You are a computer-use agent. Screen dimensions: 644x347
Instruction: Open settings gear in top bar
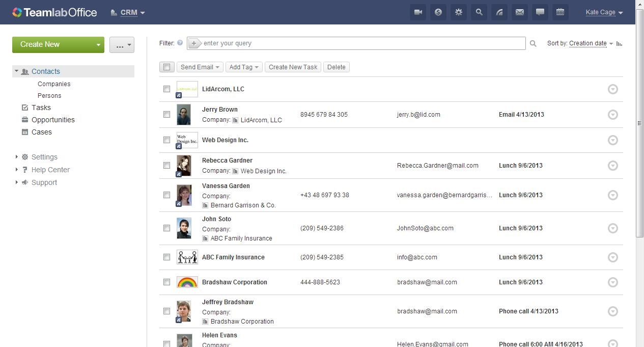click(459, 12)
